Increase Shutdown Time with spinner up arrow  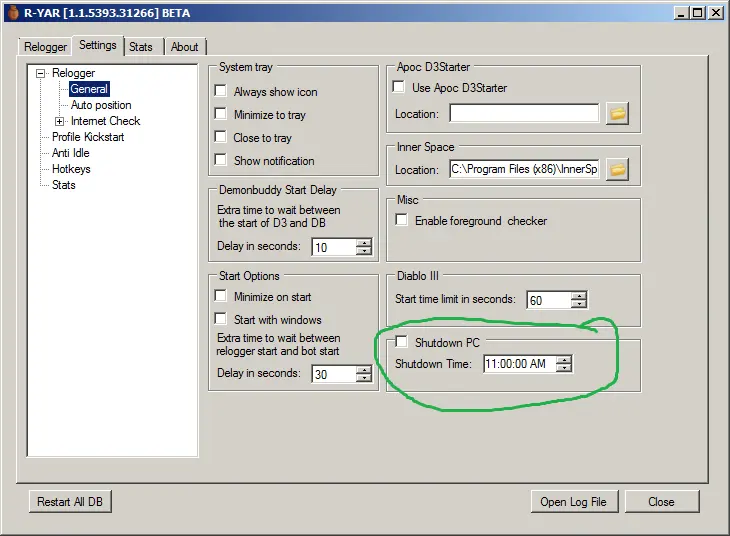(564, 359)
